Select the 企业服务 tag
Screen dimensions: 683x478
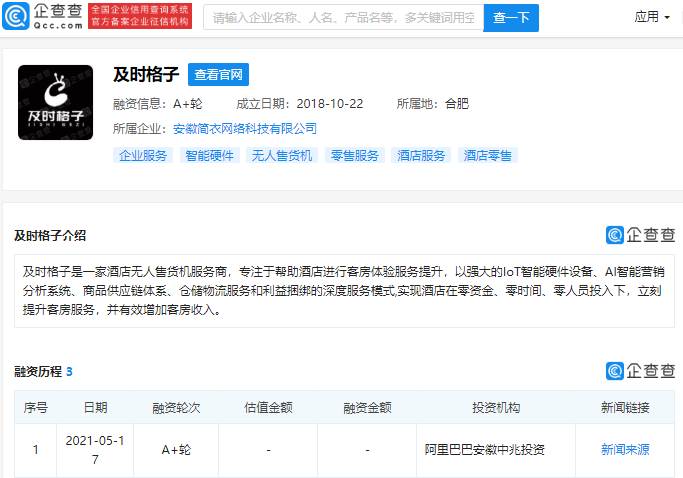[143, 156]
